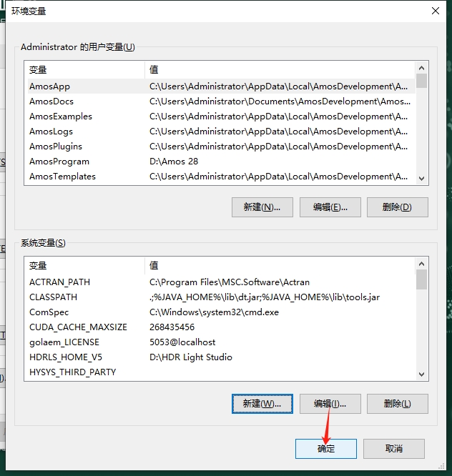Click the AmosDocs Documents path value
This screenshot has height=476, width=452.
(280, 101)
